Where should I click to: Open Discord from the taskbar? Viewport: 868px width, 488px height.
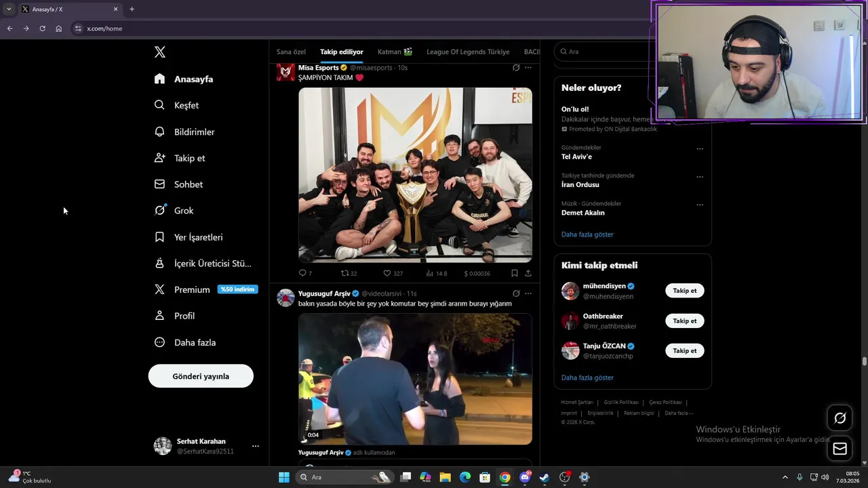coord(524,477)
